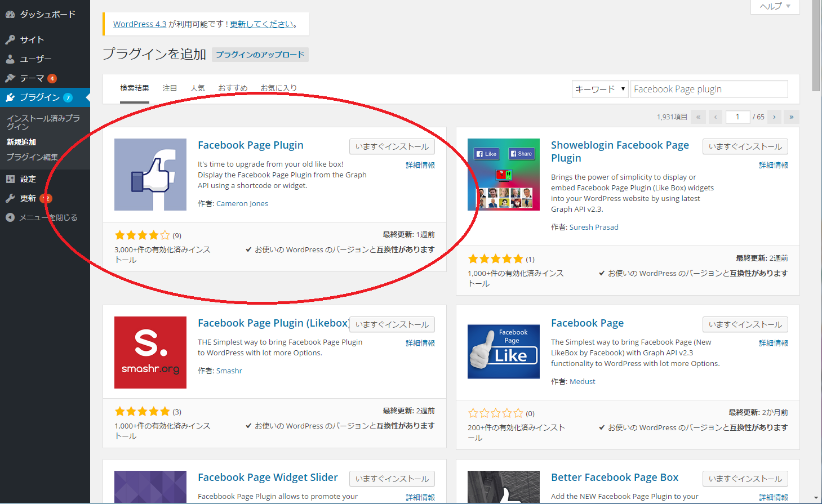Click the 設定 settings icon
The height and width of the screenshot is (504, 822).
pyautogui.click(x=10, y=179)
